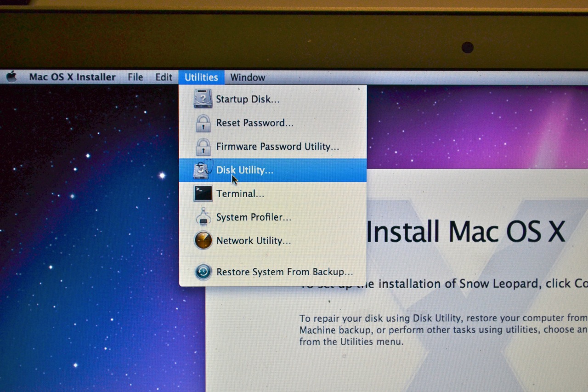This screenshot has height=392, width=588.
Task: Open the File menu
Action: pyautogui.click(x=135, y=77)
